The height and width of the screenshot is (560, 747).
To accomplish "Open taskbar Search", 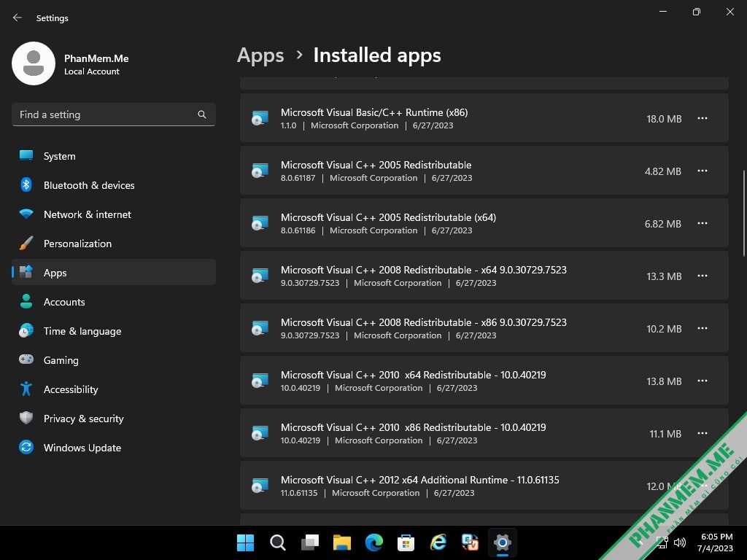I will 278,542.
